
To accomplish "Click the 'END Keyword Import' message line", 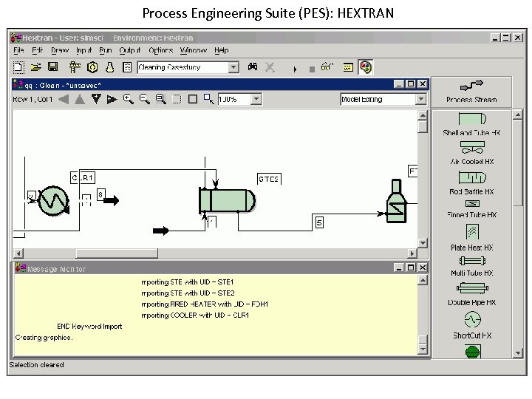I will click(x=89, y=327).
